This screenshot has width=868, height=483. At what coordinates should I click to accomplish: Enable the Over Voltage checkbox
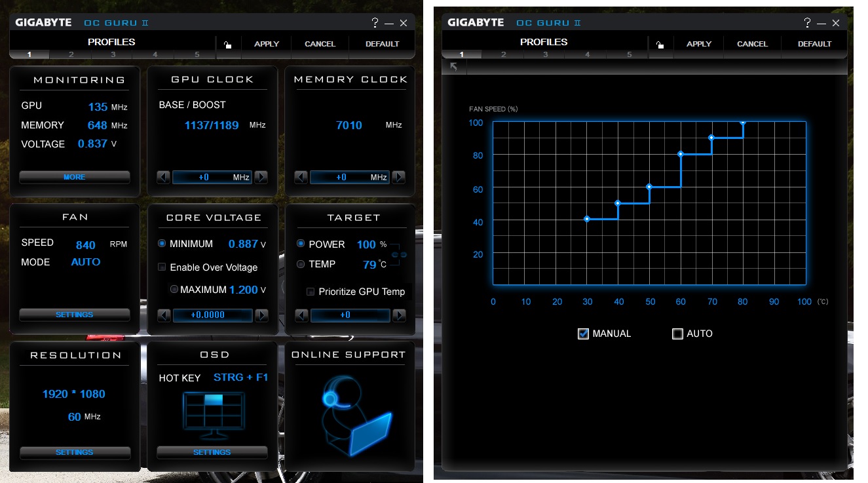[162, 267]
